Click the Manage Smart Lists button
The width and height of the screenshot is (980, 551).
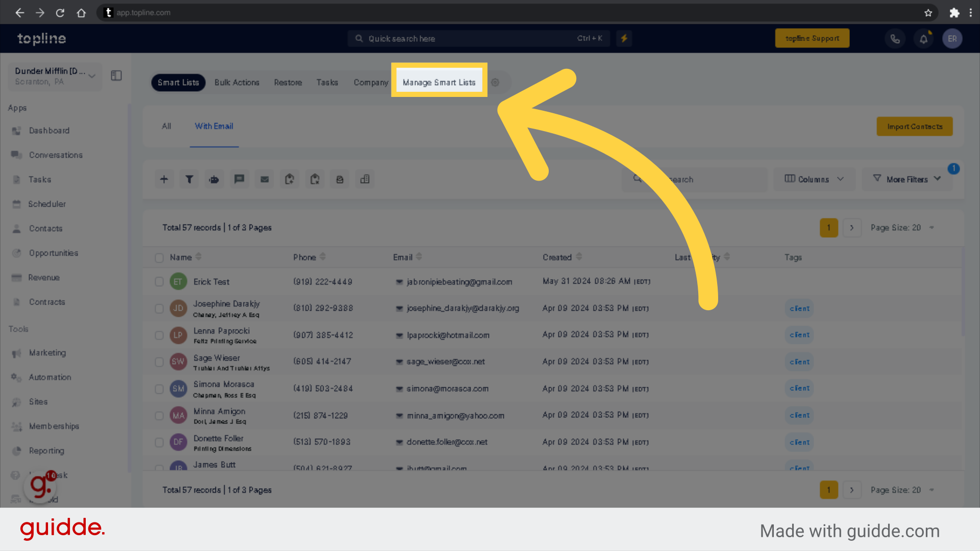[439, 82]
